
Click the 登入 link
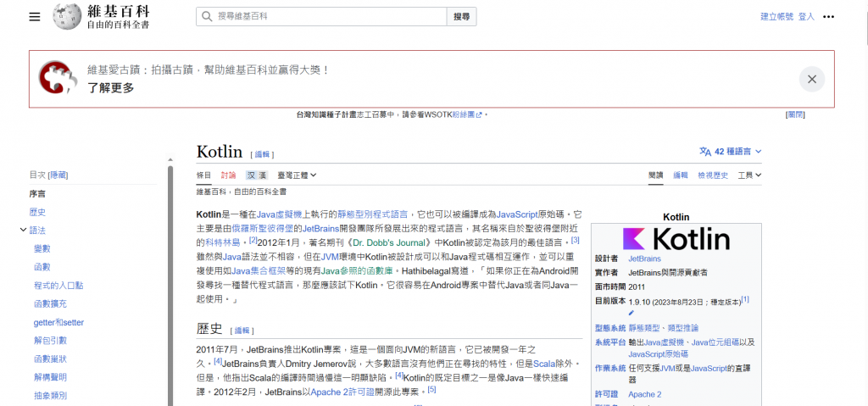[807, 17]
